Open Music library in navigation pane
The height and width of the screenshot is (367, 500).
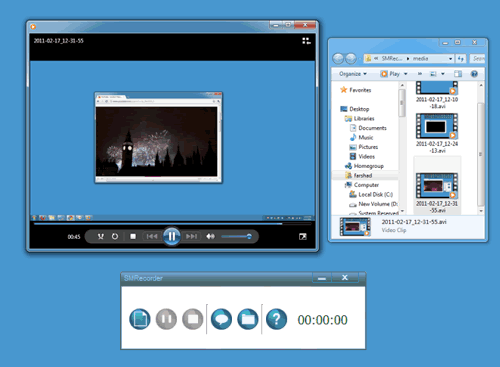point(361,137)
